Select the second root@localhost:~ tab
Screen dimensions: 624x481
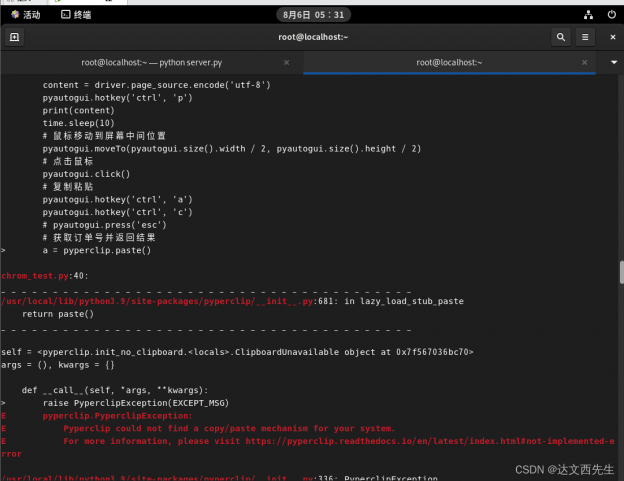[x=450, y=62]
